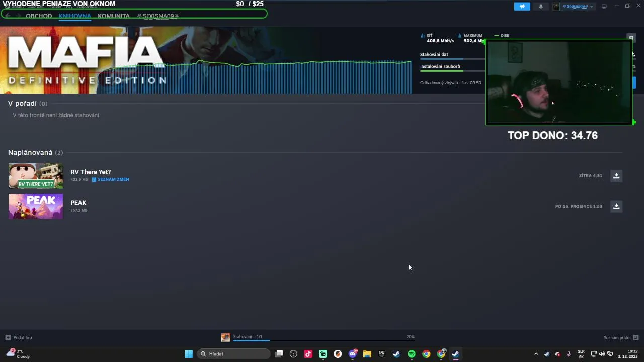Open Google Chrome from taskbar

pos(426,354)
